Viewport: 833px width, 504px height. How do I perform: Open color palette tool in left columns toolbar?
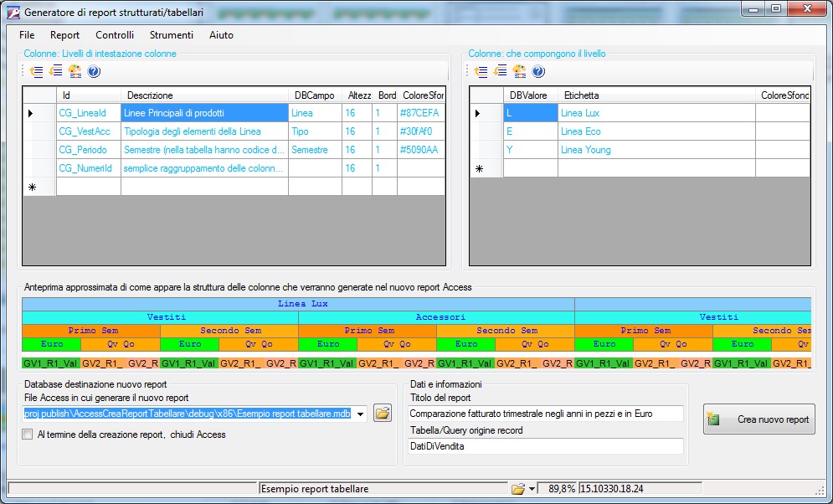[x=75, y=71]
